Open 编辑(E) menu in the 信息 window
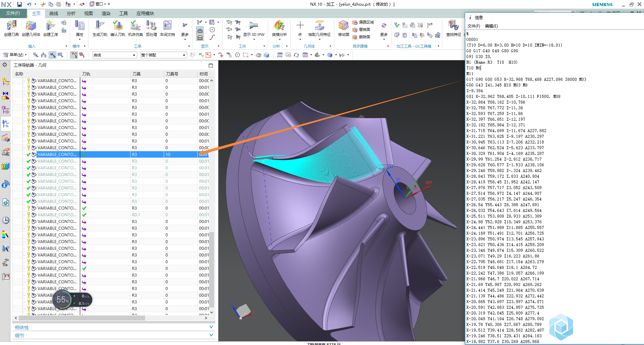Image resolution: width=644 pixels, height=345 pixels. pyautogui.click(x=491, y=26)
